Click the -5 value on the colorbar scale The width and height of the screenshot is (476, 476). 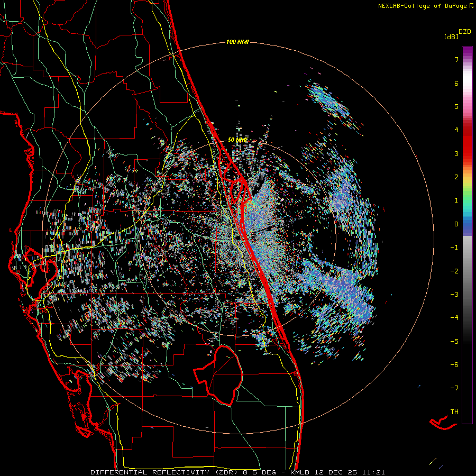(x=454, y=342)
